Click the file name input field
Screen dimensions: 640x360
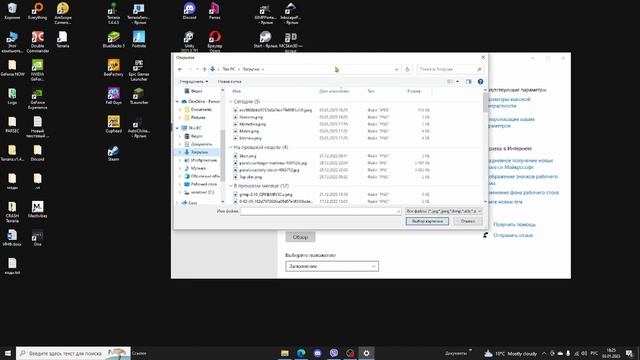coord(318,211)
